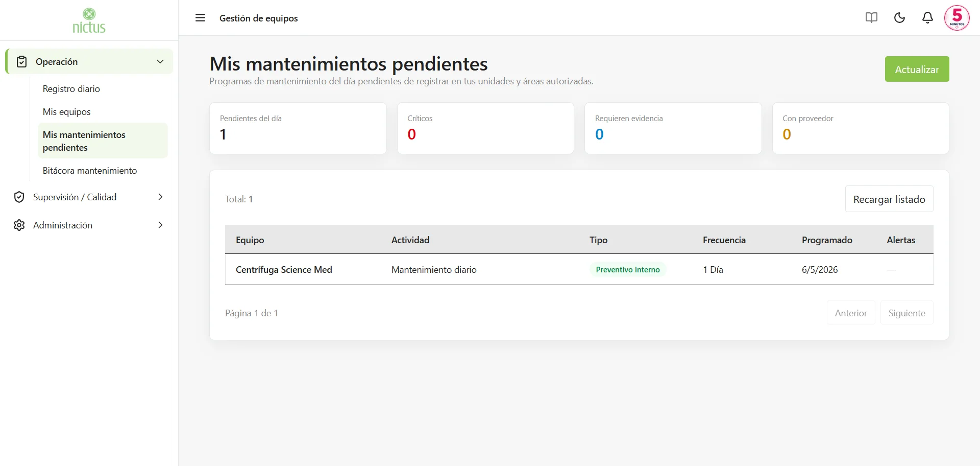Click the nictus logo
980x466 pixels.
pos(89,21)
